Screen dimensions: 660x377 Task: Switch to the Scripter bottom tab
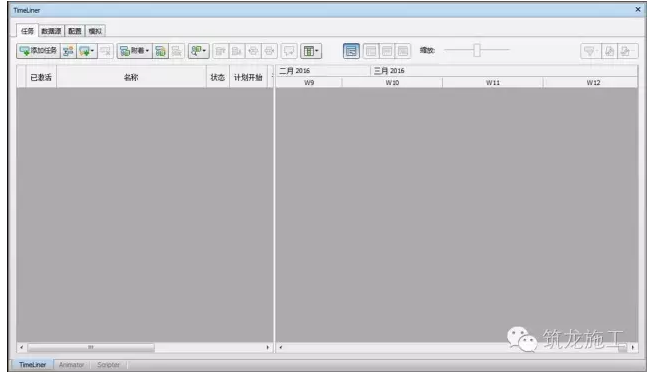click(108, 364)
